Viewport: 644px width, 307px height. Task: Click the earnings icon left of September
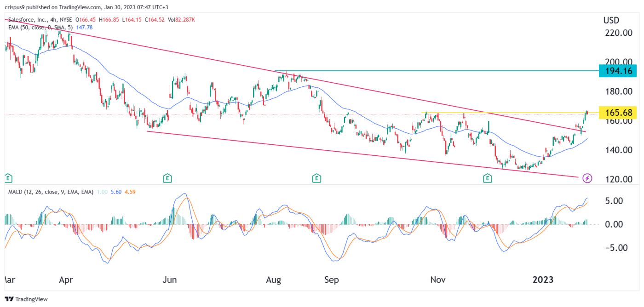tap(316, 178)
